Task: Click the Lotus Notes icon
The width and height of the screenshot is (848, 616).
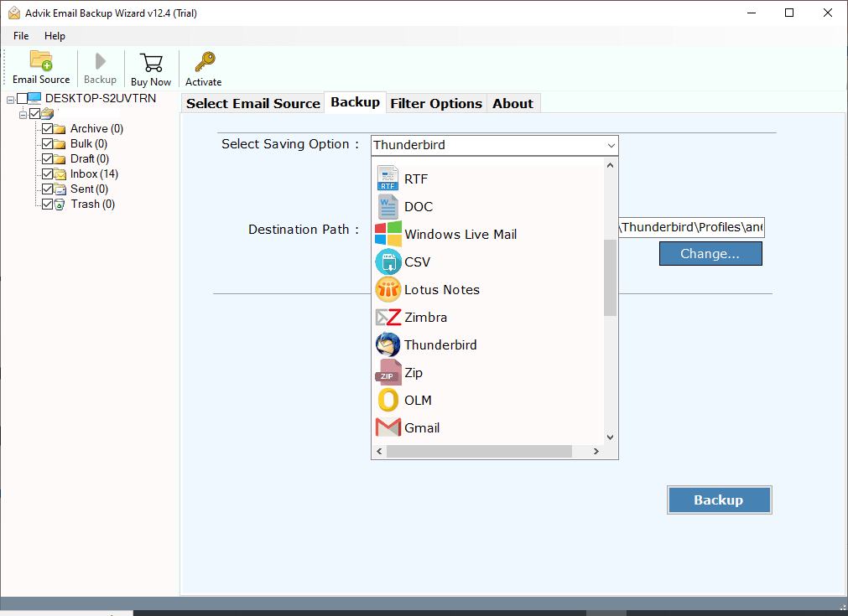Action: tap(388, 290)
